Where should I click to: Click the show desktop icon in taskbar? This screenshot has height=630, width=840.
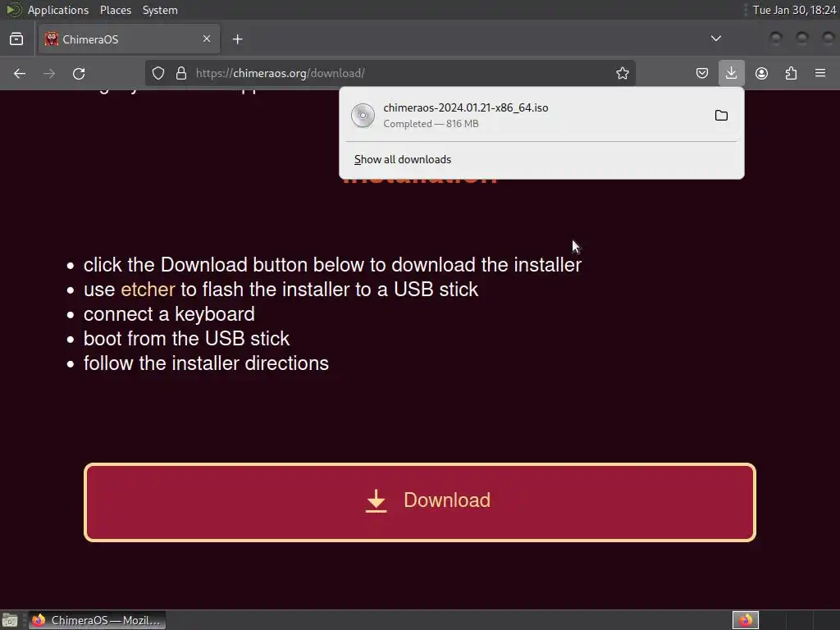point(10,620)
